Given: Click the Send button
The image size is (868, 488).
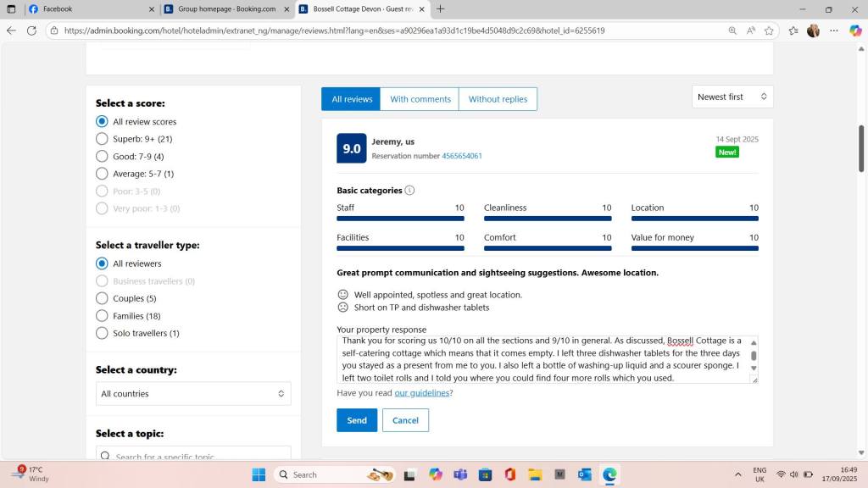Looking at the screenshot, I should (357, 420).
